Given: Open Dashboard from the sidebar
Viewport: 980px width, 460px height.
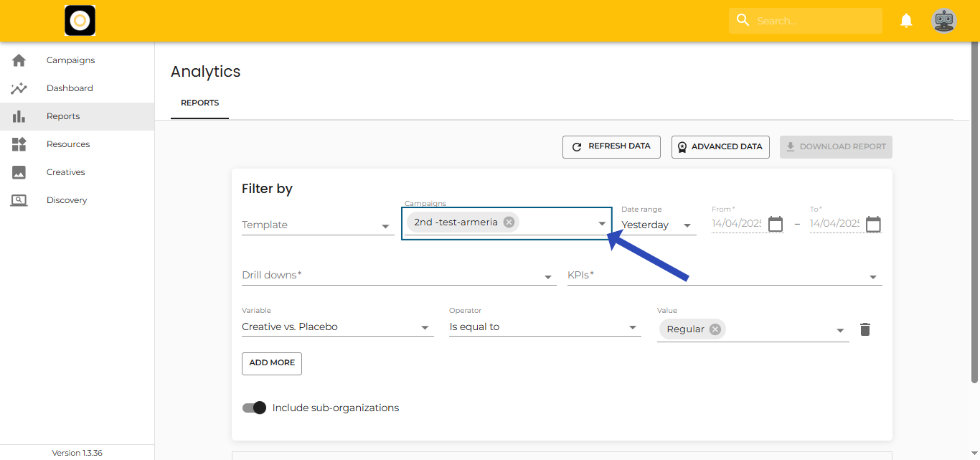Looking at the screenshot, I should pyautogui.click(x=70, y=88).
